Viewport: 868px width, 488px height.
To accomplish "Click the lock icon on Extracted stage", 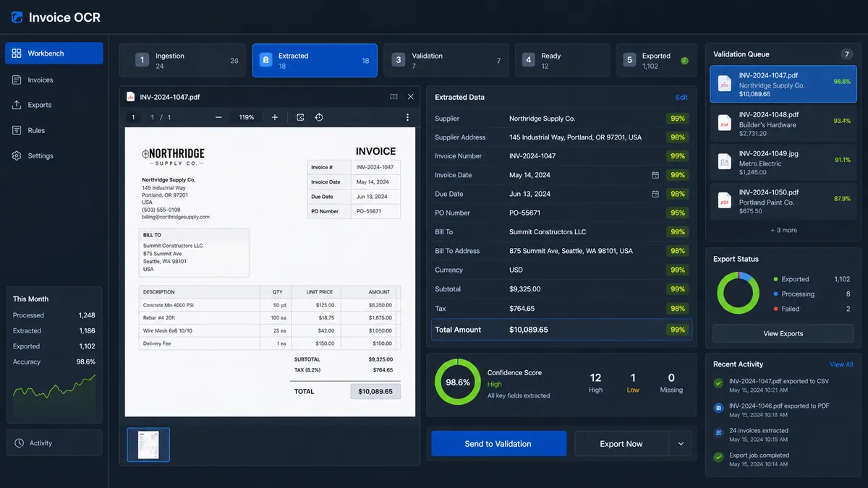I will 265,61.
